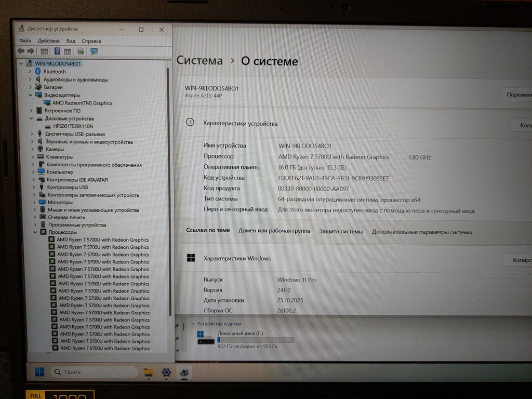Click the Windows Start button
Viewport: 532px width, 399px height.
point(39,372)
